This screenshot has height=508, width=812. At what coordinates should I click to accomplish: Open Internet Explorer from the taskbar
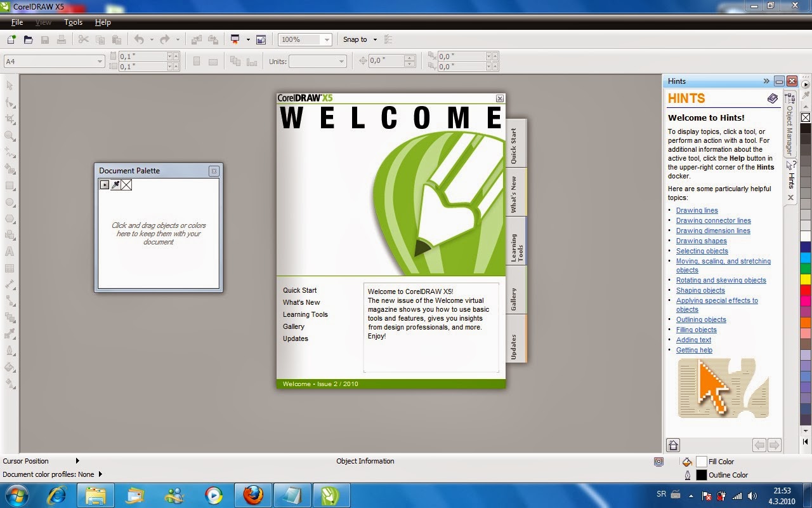click(x=56, y=495)
